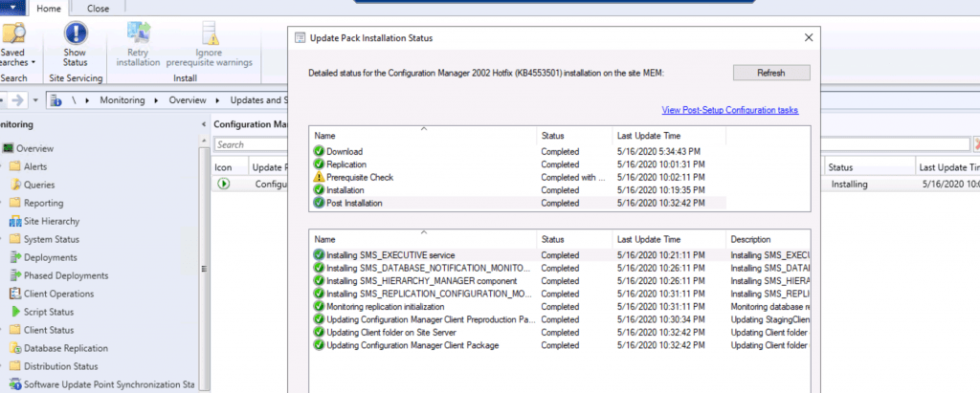Open Client Status folder
Image resolution: width=980 pixels, height=393 pixels.
41,330
